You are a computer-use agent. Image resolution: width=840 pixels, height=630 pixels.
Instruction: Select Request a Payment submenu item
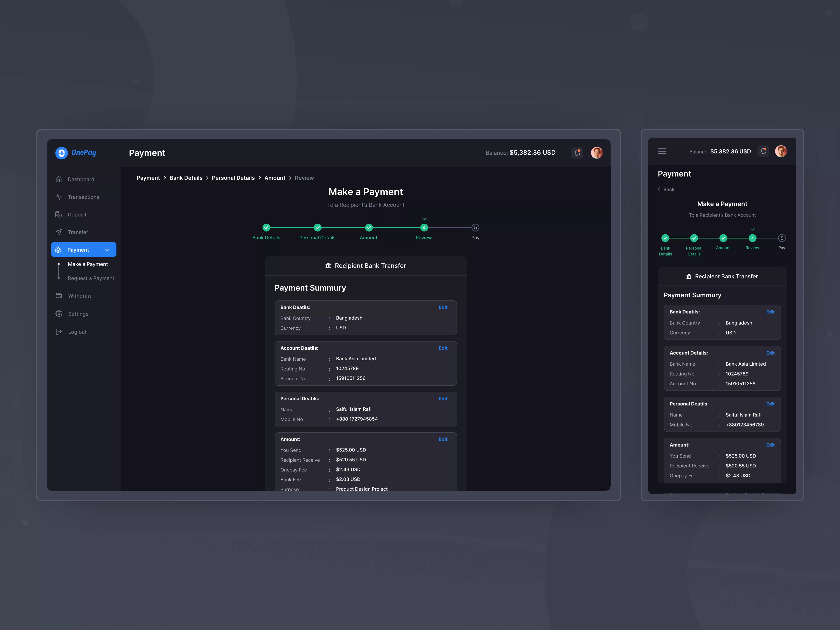click(91, 278)
